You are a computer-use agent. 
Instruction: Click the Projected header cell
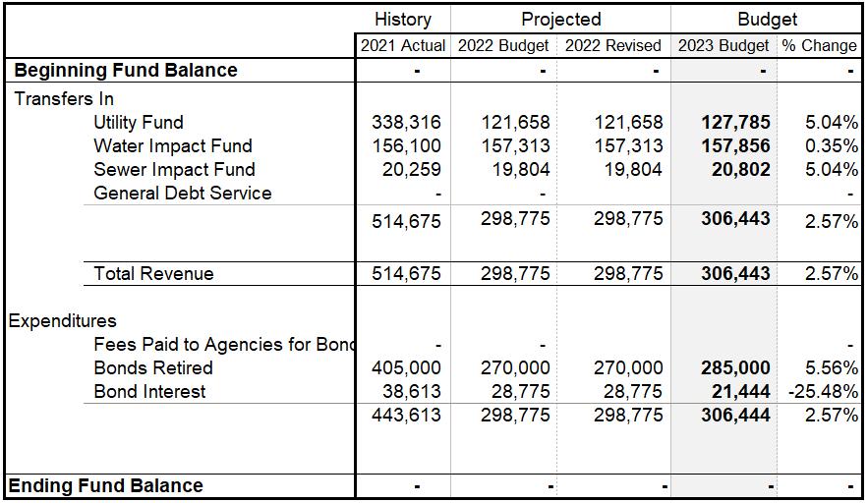(560, 20)
